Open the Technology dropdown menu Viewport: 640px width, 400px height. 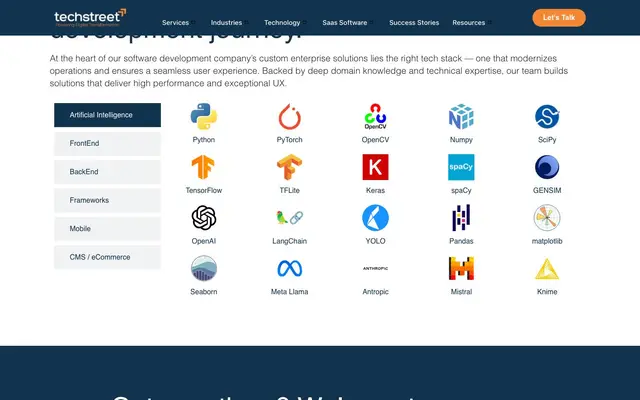click(x=285, y=22)
